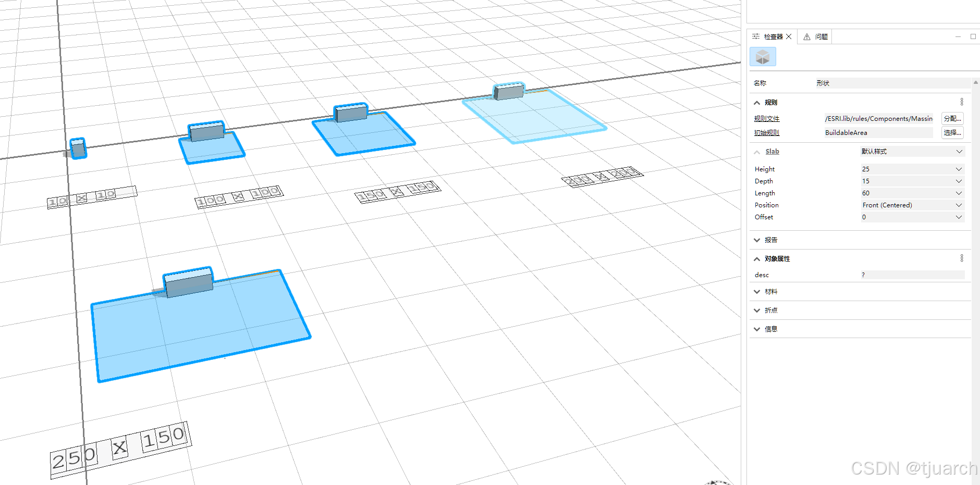
Task: Click the X to close the 检查器 tab
Action: (789, 36)
